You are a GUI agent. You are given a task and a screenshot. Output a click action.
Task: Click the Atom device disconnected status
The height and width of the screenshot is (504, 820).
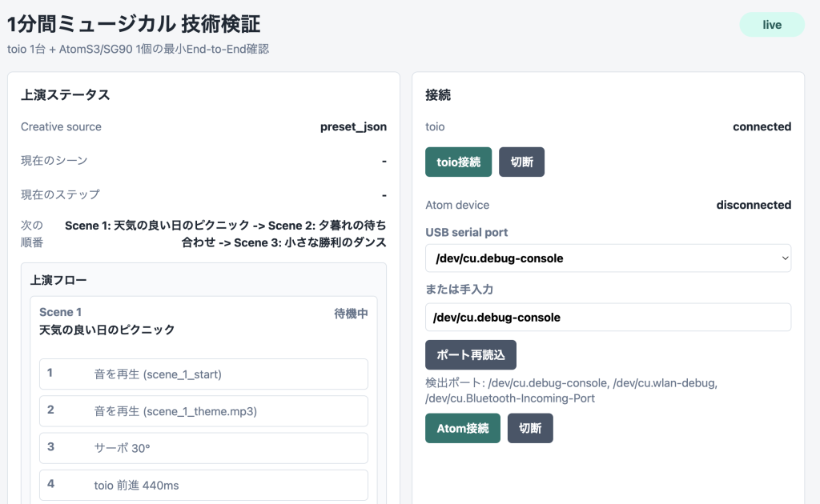point(754,205)
